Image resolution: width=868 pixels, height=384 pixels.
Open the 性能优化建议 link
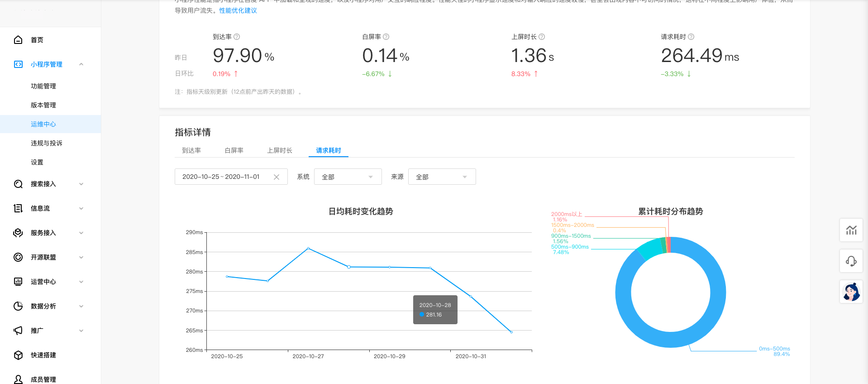pos(238,10)
